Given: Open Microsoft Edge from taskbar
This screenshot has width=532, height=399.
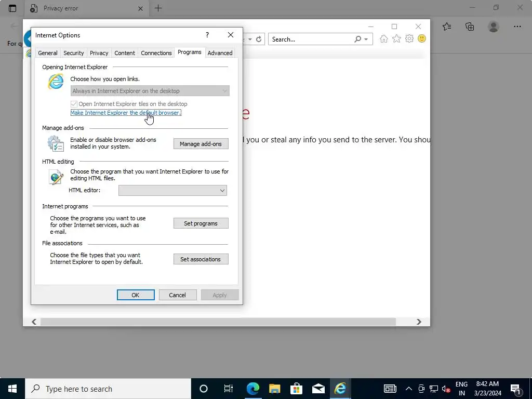Looking at the screenshot, I should pos(253,389).
